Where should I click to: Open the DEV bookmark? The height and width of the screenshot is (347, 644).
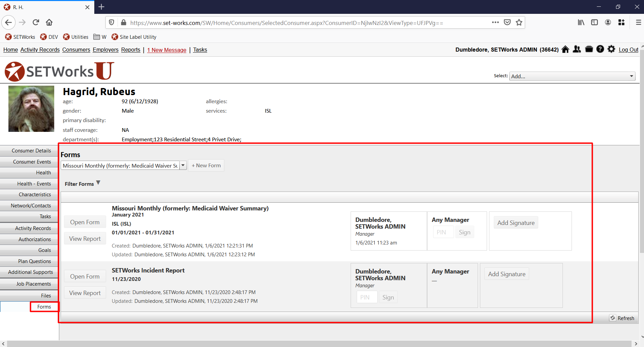click(49, 37)
